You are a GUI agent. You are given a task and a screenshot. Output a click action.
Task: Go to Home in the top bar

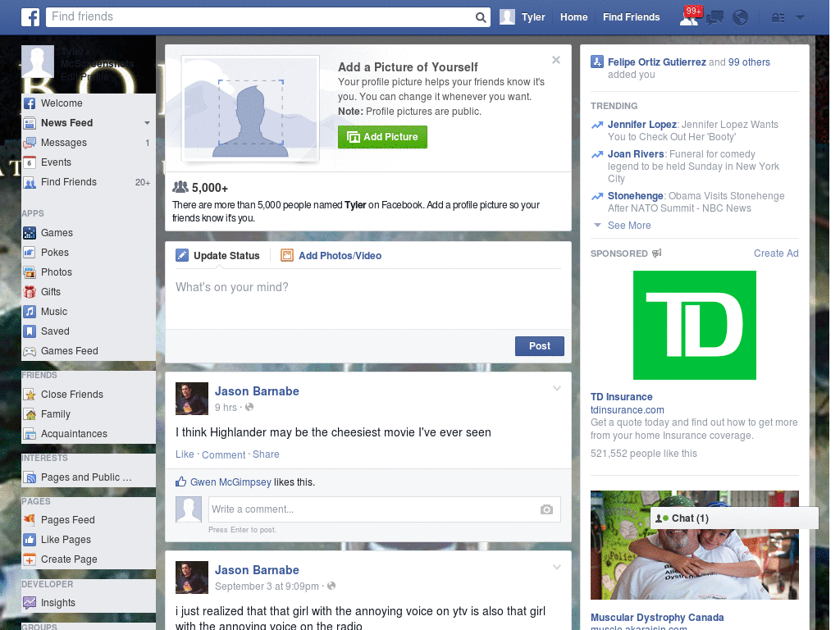573,17
